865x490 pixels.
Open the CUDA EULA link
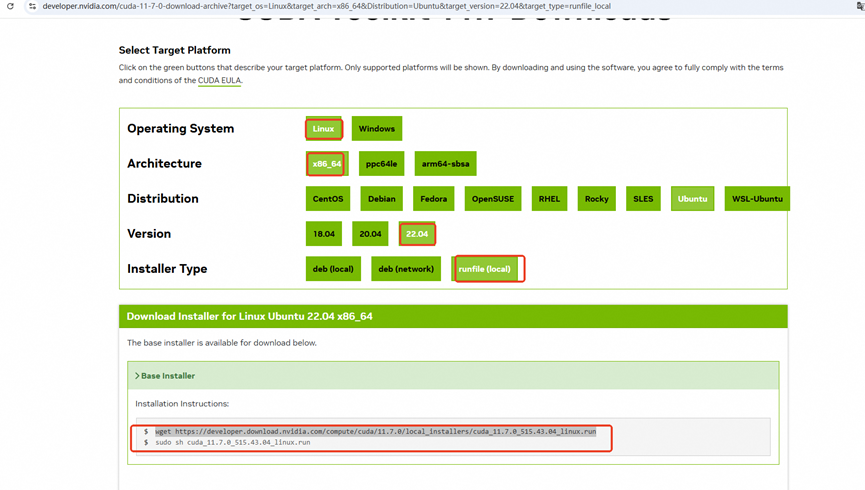click(219, 81)
